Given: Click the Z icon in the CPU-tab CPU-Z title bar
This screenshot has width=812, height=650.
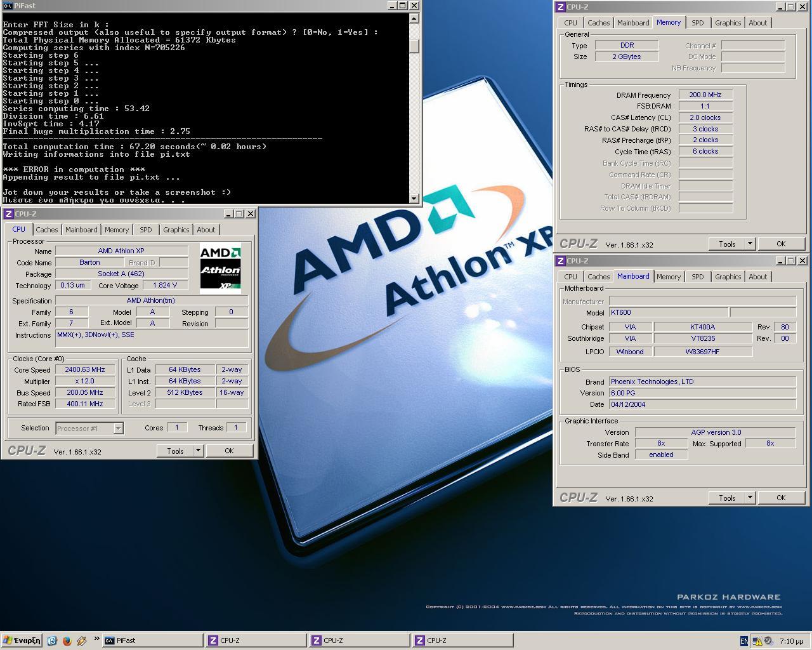Looking at the screenshot, I should 8,214.
